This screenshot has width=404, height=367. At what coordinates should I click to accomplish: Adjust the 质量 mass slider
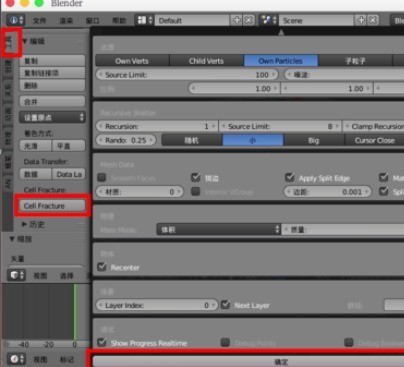pyautogui.click(x=343, y=230)
